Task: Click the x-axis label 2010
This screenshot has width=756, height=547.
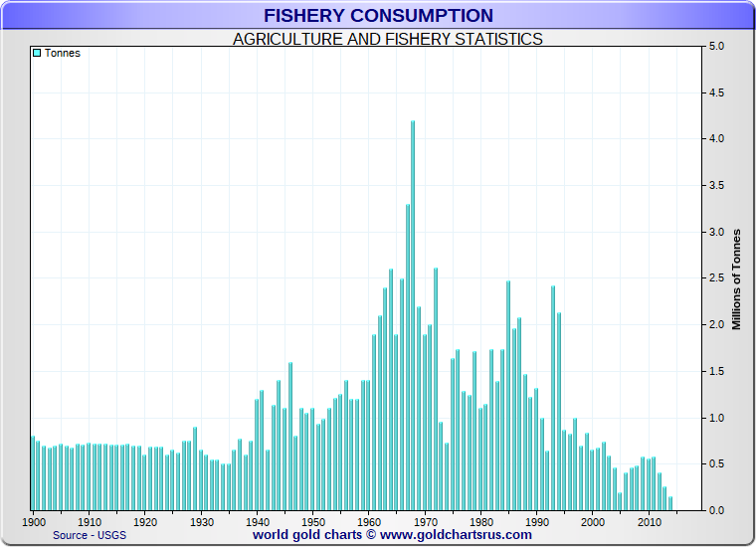Action: pos(649,522)
